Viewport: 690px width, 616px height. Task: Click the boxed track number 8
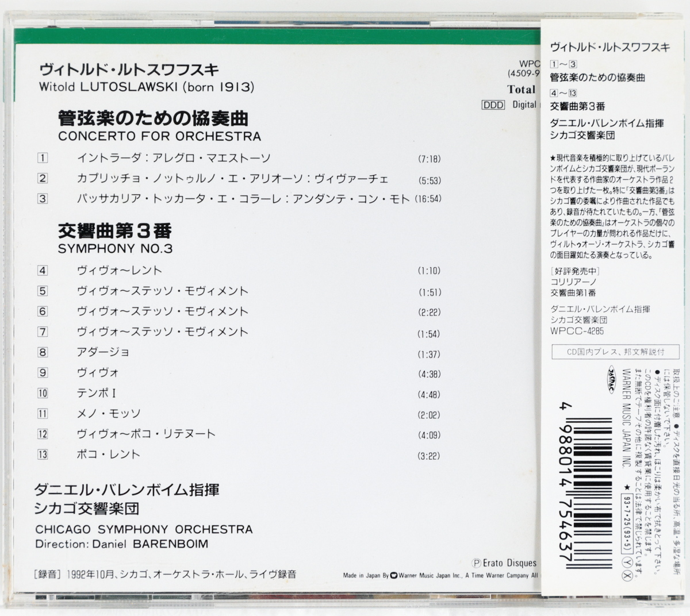(43, 352)
